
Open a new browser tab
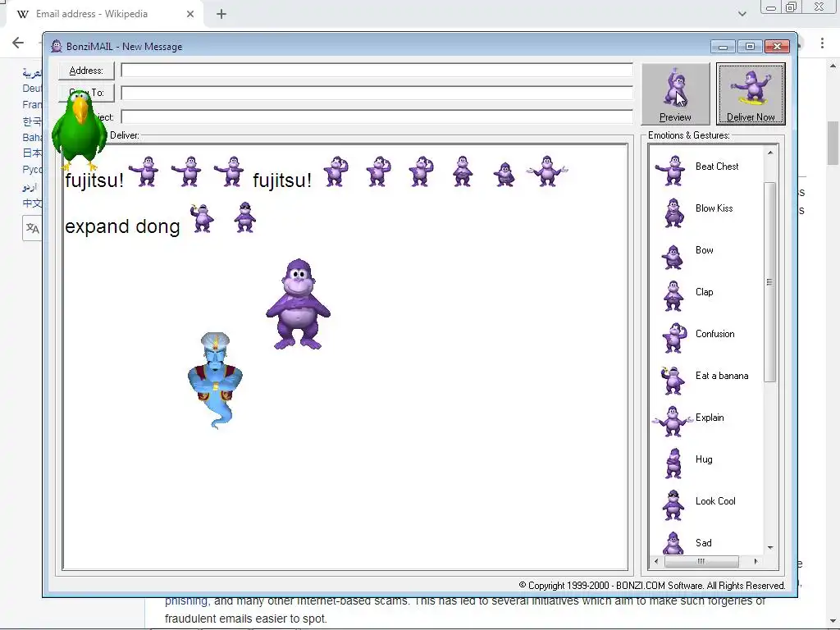point(221,14)
